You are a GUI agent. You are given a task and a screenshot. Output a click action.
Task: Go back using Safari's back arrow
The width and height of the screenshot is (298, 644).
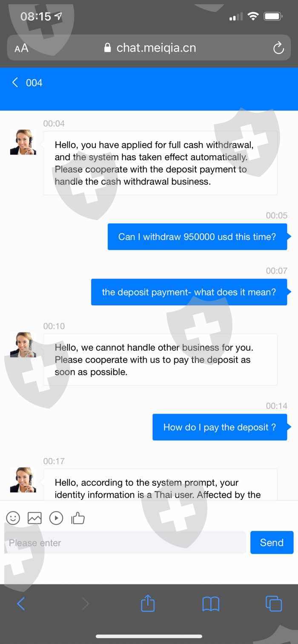pos(21,604)
